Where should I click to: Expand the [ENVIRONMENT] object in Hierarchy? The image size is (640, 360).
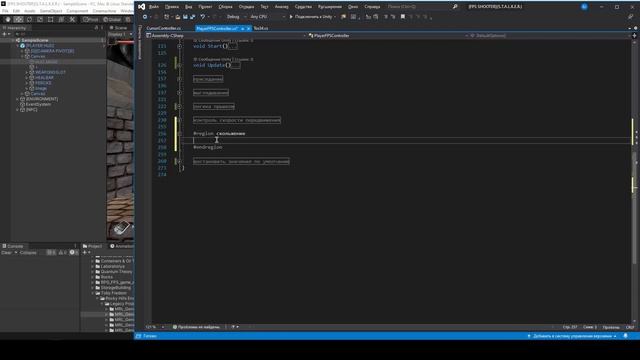pos(18,99)
